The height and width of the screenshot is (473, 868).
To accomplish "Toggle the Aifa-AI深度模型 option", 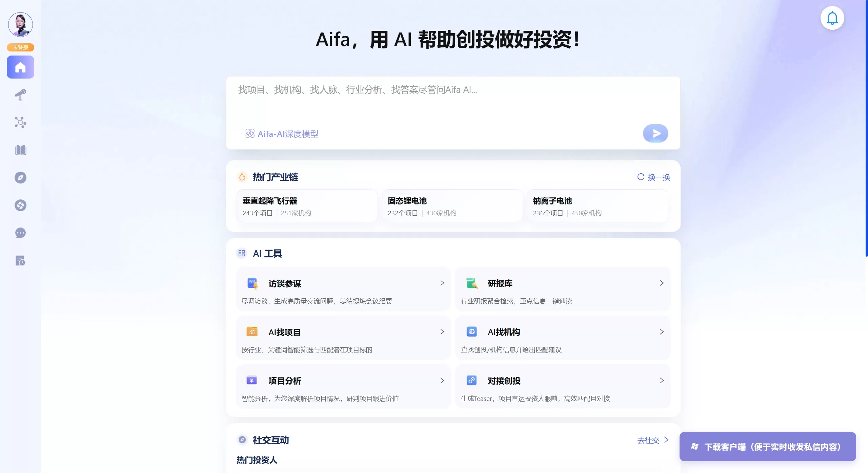I will coord(282,134).
